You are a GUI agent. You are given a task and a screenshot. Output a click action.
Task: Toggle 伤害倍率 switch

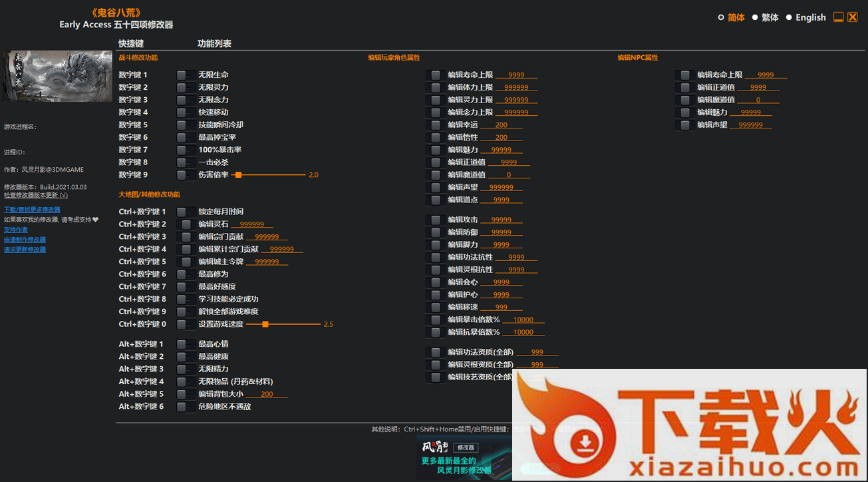[186, 175]
